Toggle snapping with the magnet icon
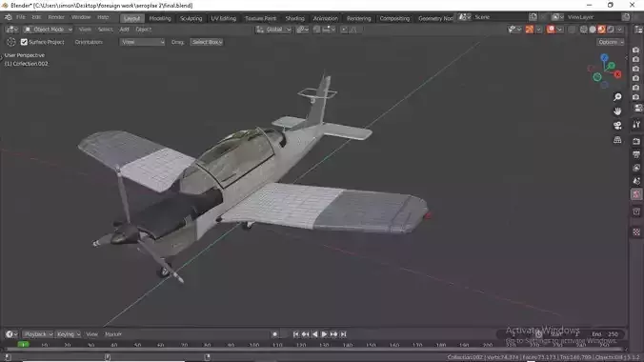The image size is (644, 362). click(316, 30)
